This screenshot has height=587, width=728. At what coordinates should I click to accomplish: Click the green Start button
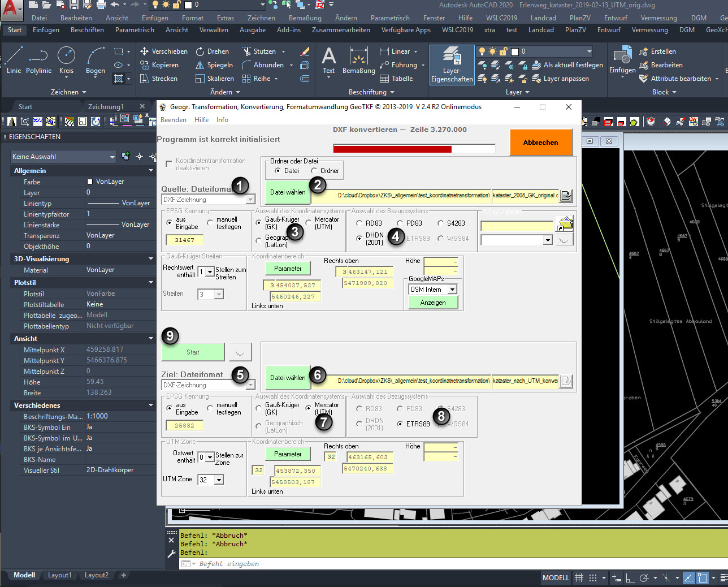193,352
